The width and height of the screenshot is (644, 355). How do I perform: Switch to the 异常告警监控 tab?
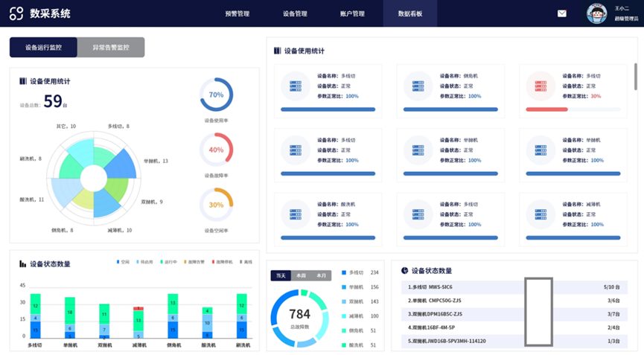click(x=111, y=48)
